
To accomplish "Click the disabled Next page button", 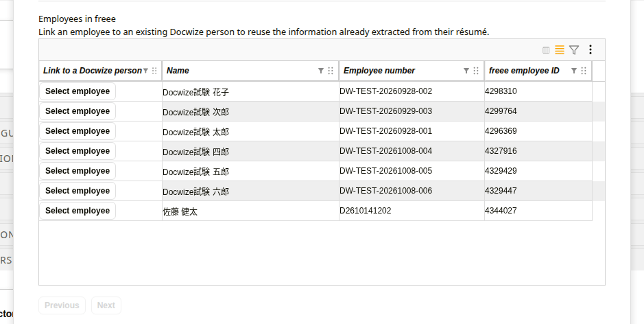I will point(106,305).
